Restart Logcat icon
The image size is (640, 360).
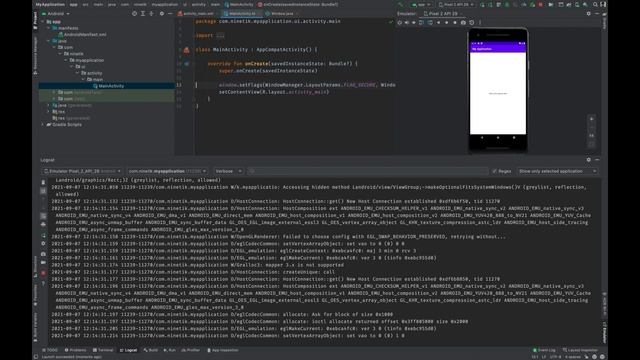[x=43, y=236]
